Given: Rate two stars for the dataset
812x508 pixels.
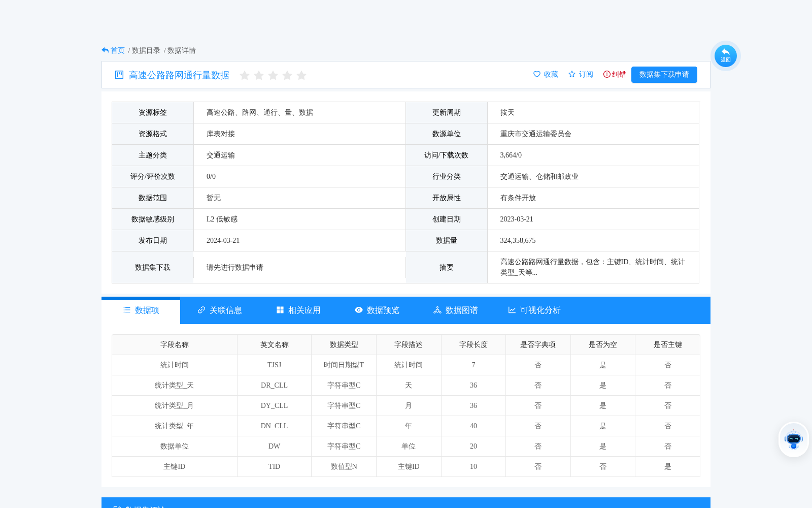Looking at the screenshot, I should coord(259,75).
